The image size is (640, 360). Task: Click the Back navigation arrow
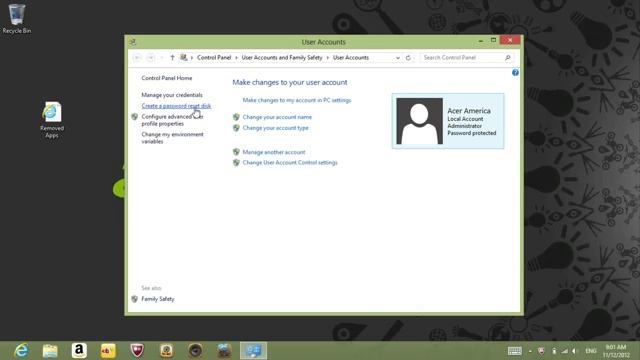tap(137, 58)
